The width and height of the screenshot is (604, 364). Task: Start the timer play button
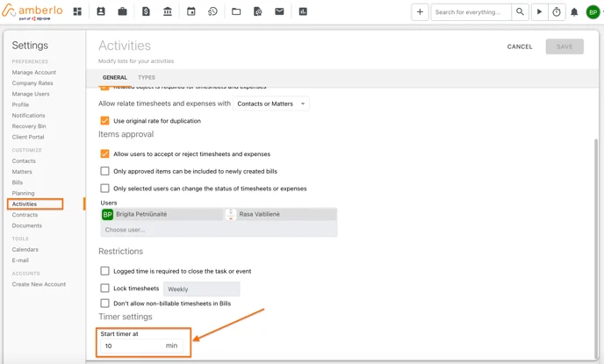(540, 12)
